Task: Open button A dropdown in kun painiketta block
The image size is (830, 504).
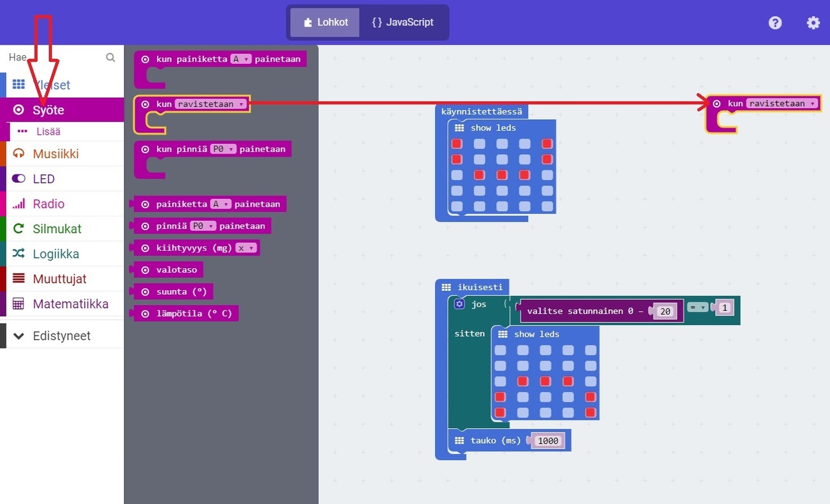Action: click(241, 59)
